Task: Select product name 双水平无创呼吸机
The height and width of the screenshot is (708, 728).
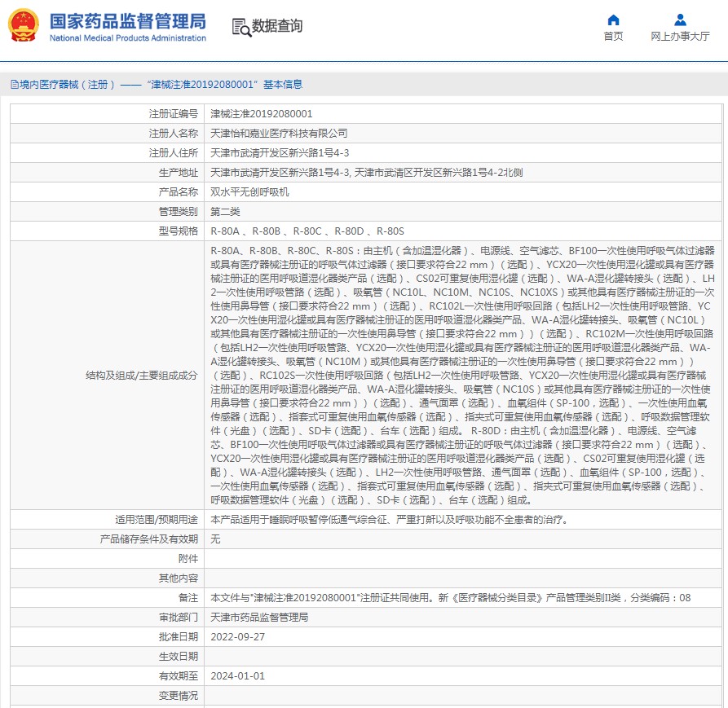Action: tap(249, 192)
